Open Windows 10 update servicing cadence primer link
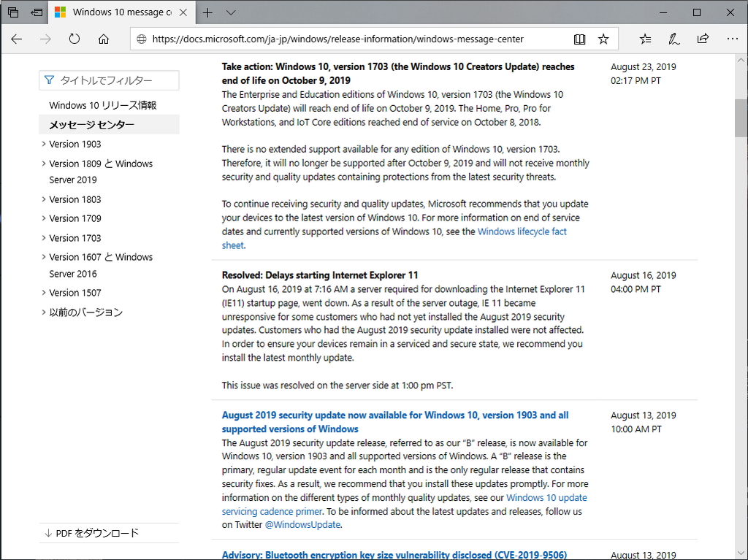Image resolution: width=748 pixels, height=560 pixels. click(546, 498)
